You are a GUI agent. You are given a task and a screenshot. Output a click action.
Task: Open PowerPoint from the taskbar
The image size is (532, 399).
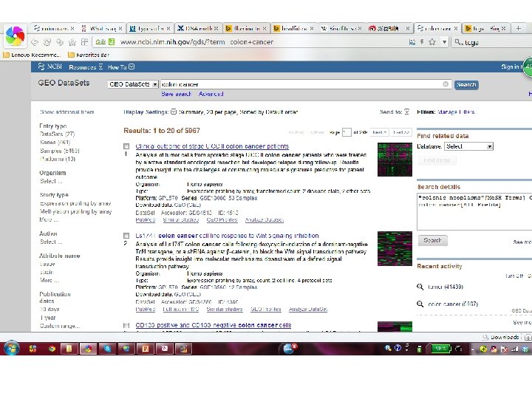[146, 349]
